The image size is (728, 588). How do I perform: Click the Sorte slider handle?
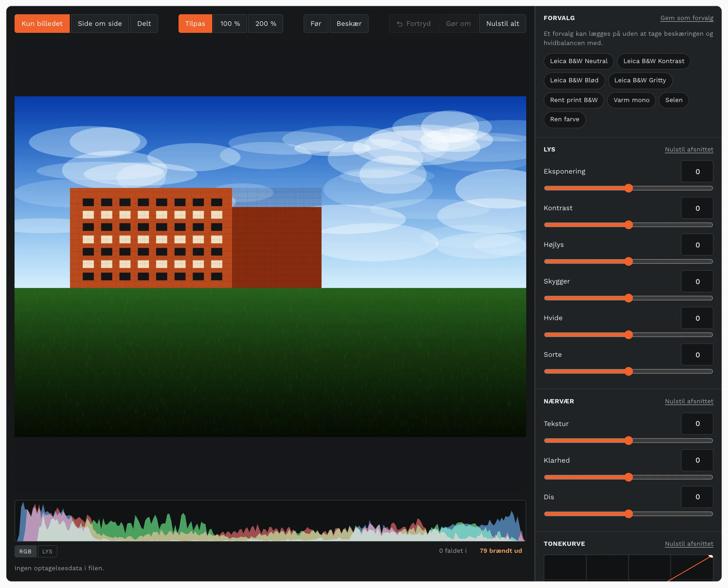click(629, 372)
